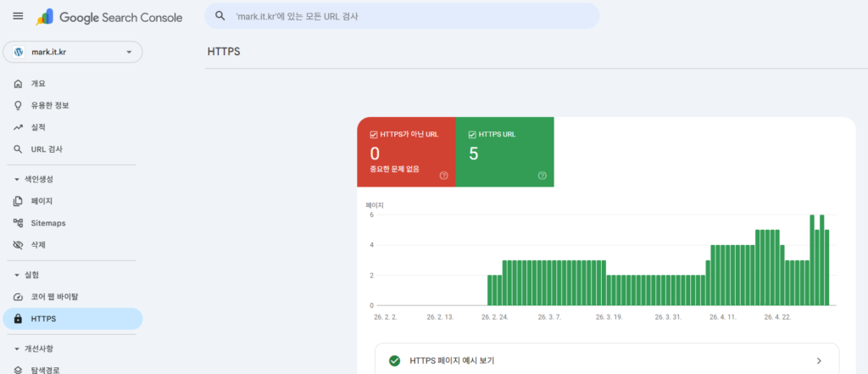Image resolution: width=868 pixels, height=374 pixels.
Task: Open the hamburger main menu icon
Action: pyautogui.click(x=18, y=16)
